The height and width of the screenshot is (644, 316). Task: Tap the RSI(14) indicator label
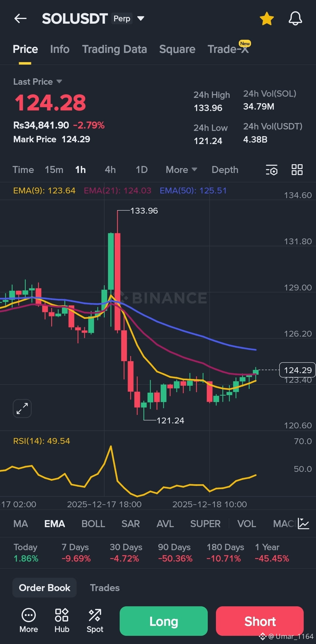pos(42,441)
